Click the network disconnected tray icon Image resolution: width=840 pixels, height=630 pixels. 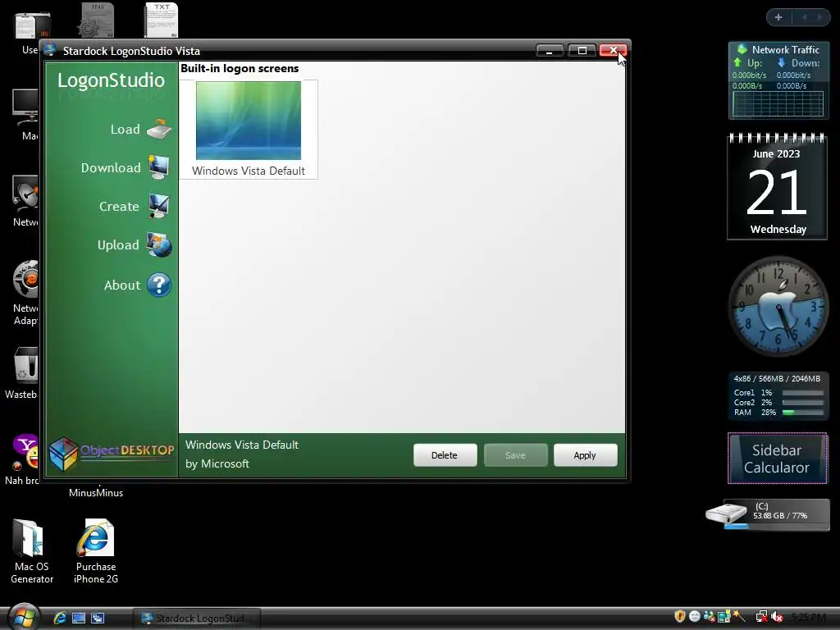[762, 617]
